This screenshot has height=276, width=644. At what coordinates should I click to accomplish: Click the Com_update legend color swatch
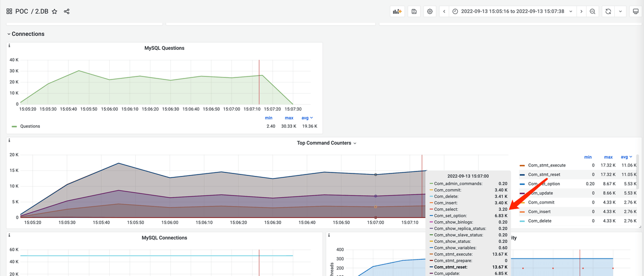[522, 193]
